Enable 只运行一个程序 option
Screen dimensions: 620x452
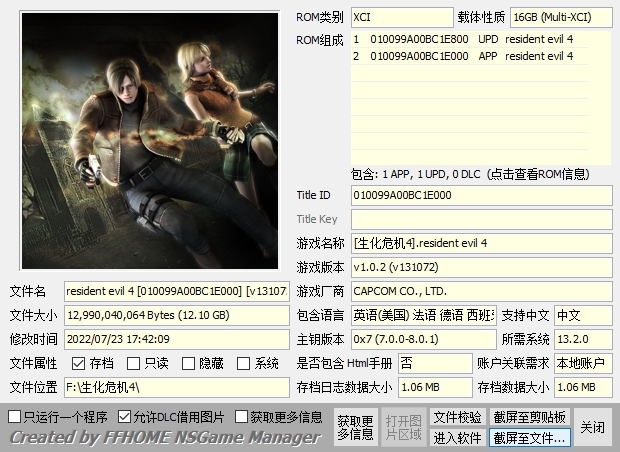[15, 416]
